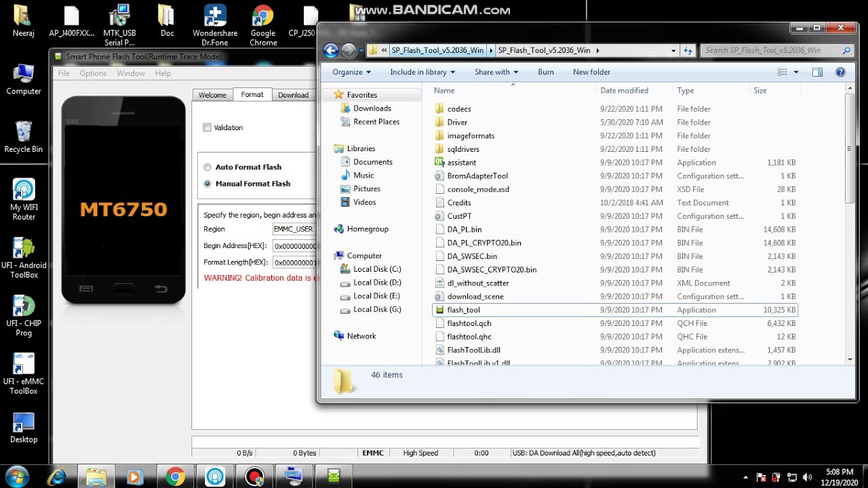Expand the address bar history dropdown
868x488 pixels.
click(673, 50)
